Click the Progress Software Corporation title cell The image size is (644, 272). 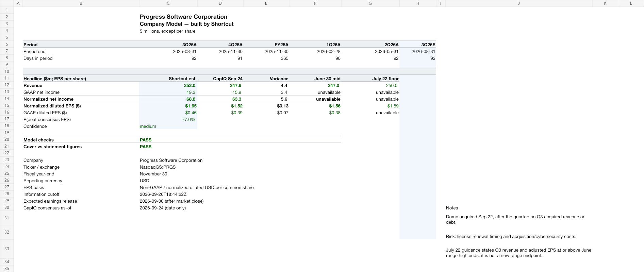pos(183,17)
